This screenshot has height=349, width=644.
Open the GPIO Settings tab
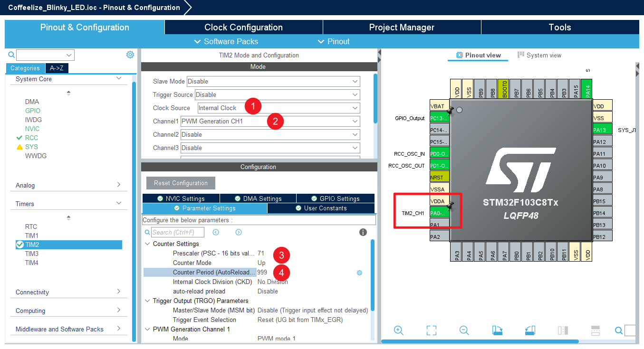click(x=336, y=198)
